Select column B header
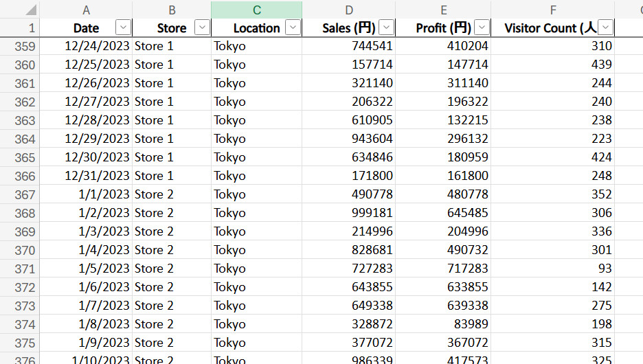 click(172, 10)
